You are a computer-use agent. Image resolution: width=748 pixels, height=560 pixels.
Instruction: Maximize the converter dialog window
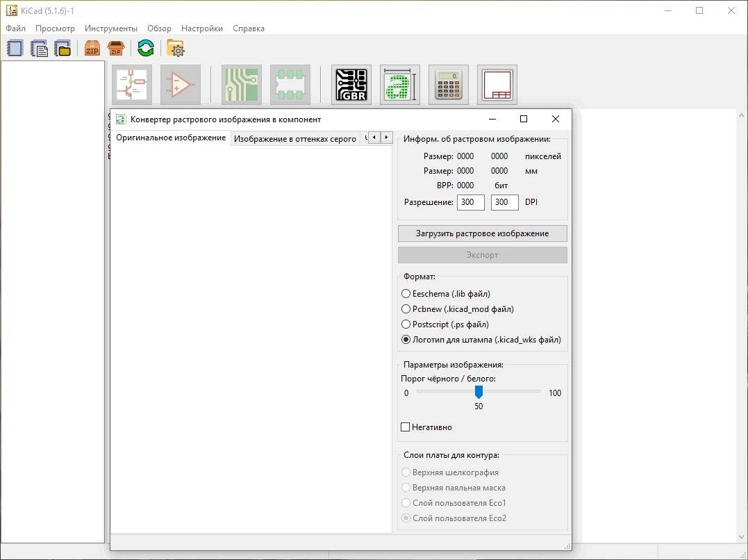coord(523,119)
